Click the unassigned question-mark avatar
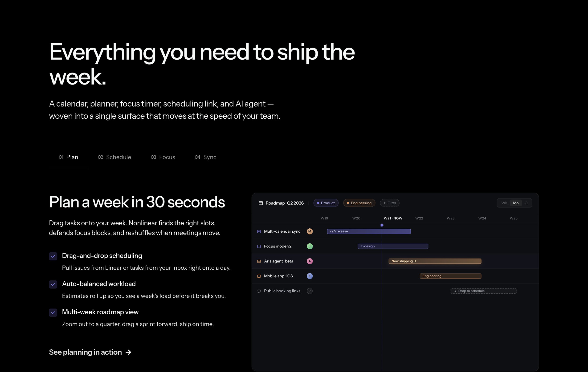The height and width of the screenshot is (372, 588). coord(310,291)
